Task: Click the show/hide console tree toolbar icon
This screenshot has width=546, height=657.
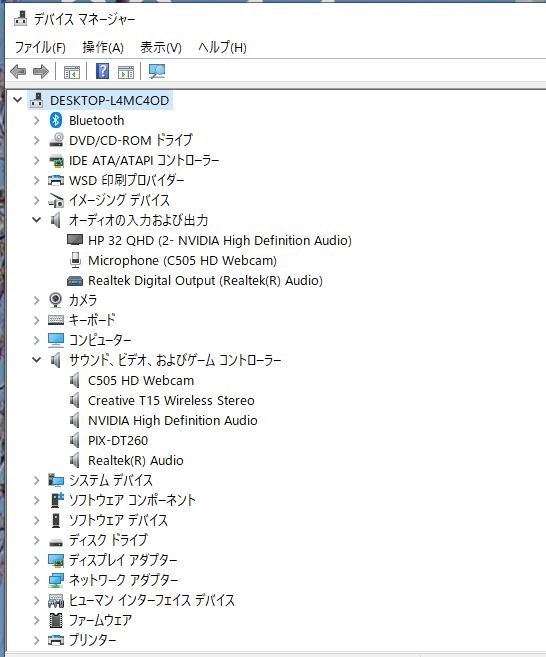Action: [72, 72]
